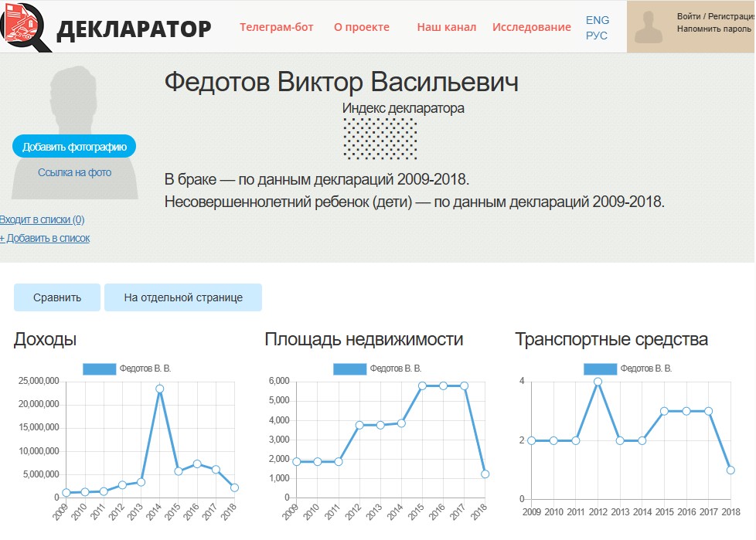This screenshot has width=756, height=540.
Task: Toggle Федотов В. В. legend in Транспортные средства chart
Action: pos(627,368)
